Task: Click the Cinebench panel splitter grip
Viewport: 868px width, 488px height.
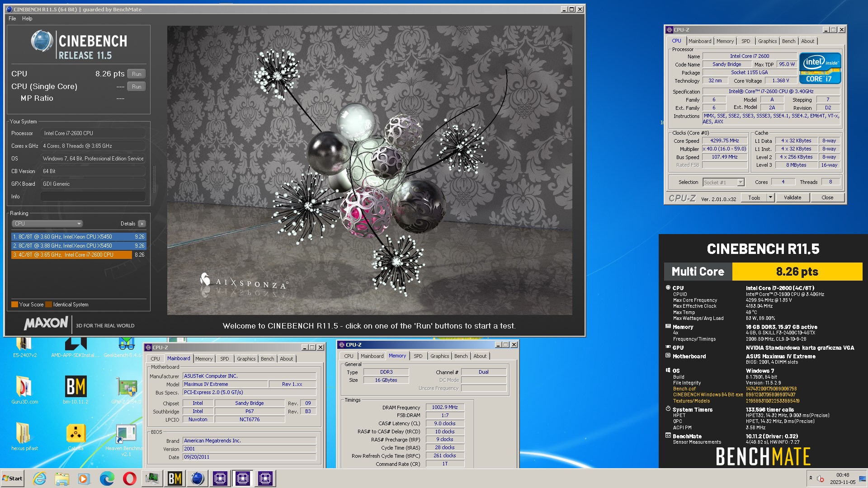Action: (154, 179)
